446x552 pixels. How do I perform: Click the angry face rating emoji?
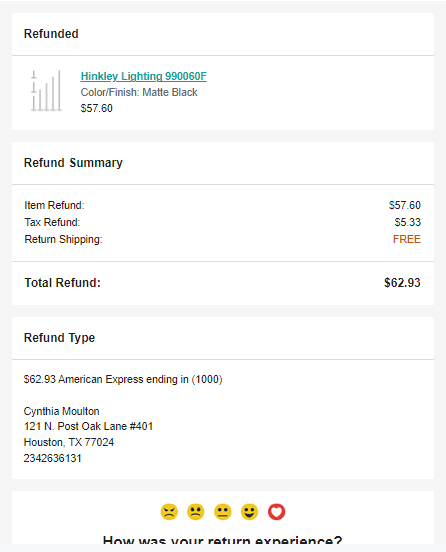[169, 512]
